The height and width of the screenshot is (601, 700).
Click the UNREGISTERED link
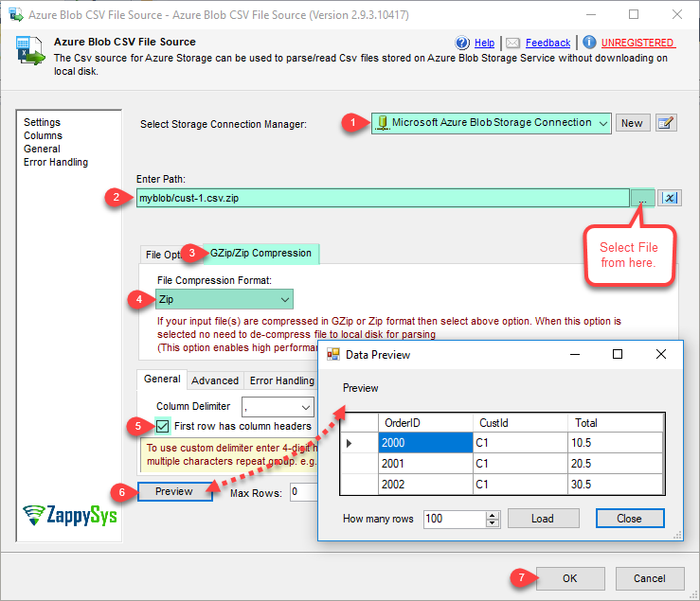[x=637, y=43]
